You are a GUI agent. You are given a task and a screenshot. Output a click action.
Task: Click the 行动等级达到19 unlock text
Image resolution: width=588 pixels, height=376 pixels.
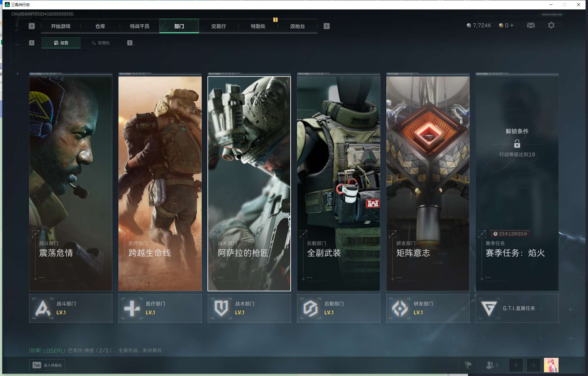pyautogui.click(x=517, y=154)
